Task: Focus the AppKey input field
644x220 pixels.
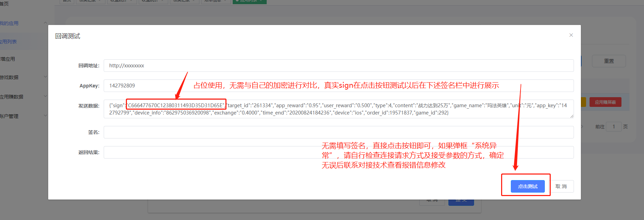Action: [x=146, y=86]
